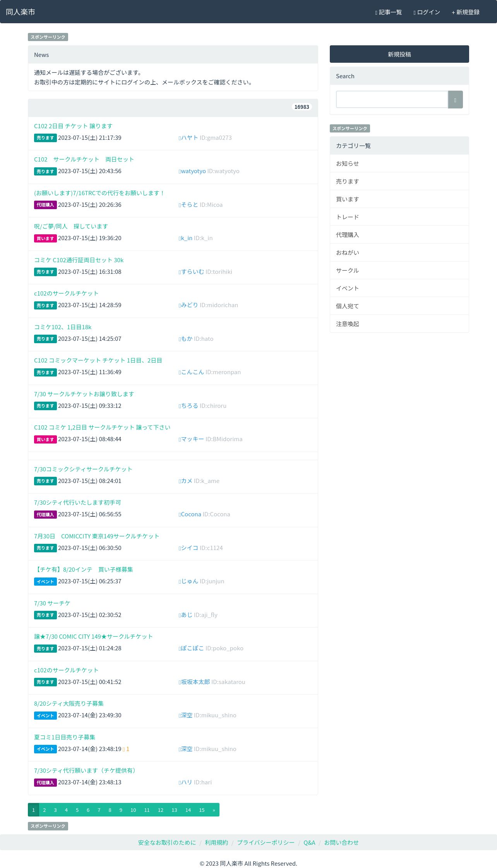
Task: Open post コミケ C102通行証両日セット 30k
Action: click(79, 260)
